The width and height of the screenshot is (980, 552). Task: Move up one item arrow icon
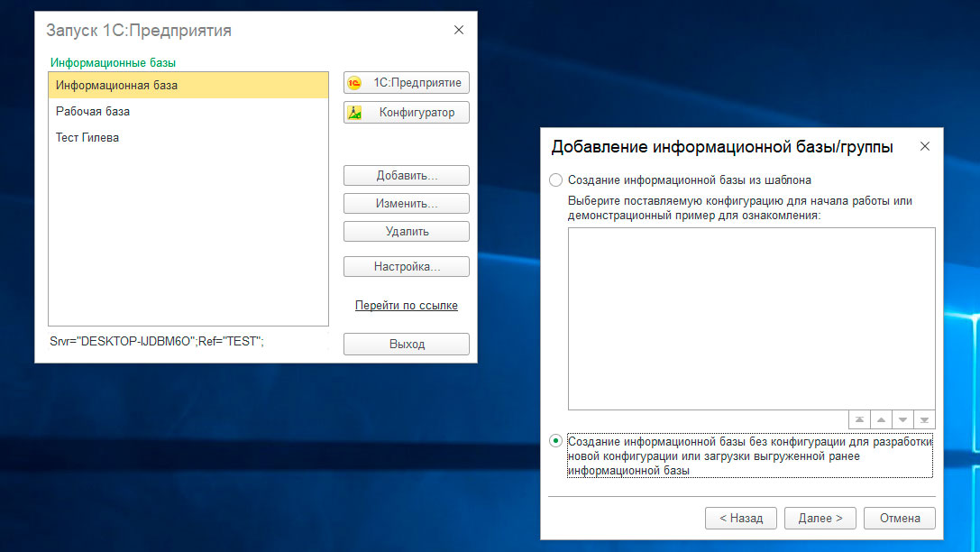pyautogui.click(x=881, y=419)
